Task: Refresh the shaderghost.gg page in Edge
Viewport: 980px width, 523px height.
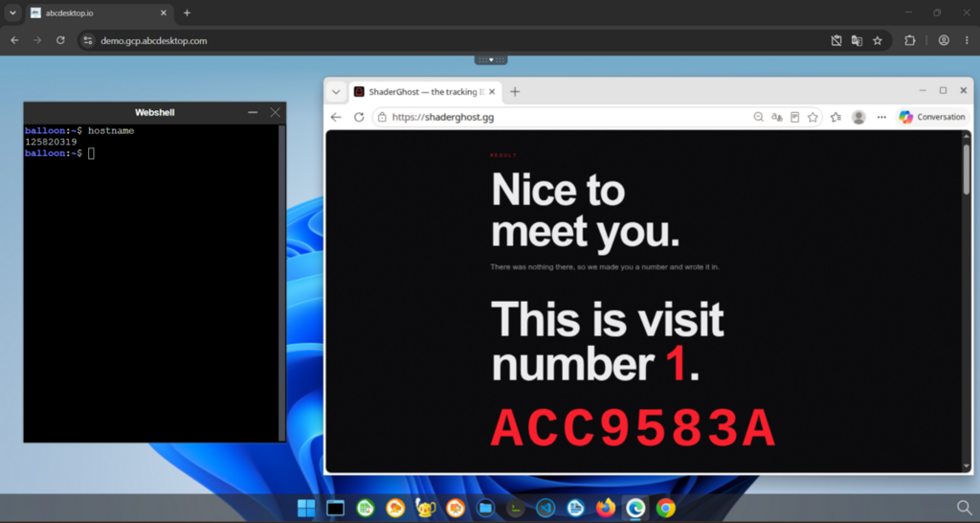Action: [x=359, y=117]
